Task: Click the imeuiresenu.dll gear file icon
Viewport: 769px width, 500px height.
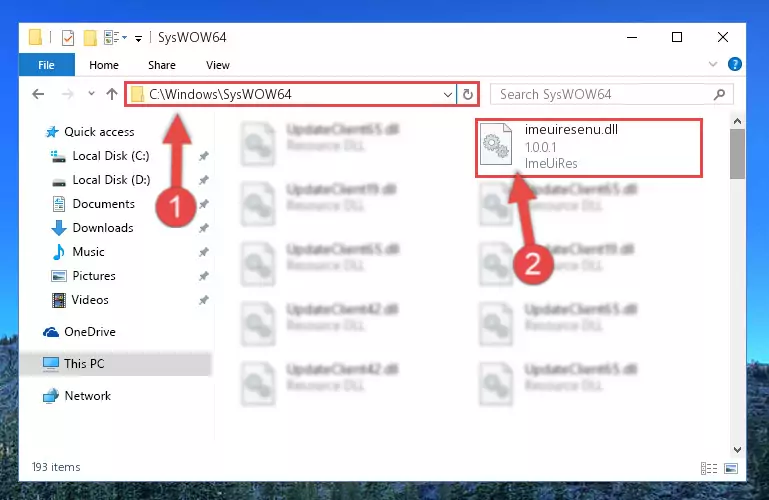Action: tap(496, 144)
